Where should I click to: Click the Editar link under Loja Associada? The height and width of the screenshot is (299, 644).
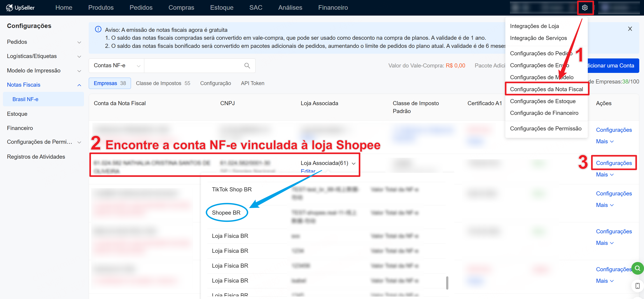pyautogui.click(x=308, y=171)
